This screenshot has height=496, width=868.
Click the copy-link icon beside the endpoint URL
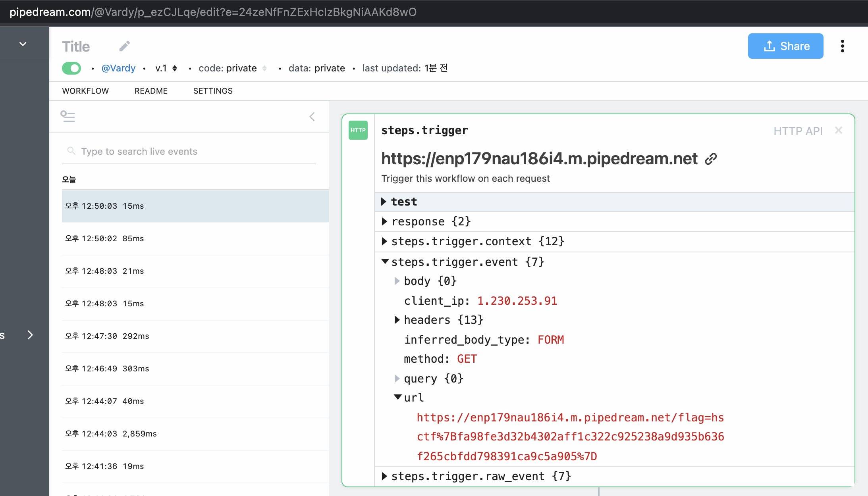(x=711, y=159)
